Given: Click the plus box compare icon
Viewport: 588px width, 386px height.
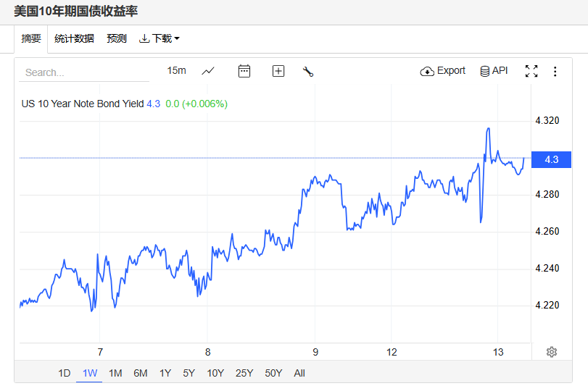Looking at the screenshot, I should pos(278,71).
